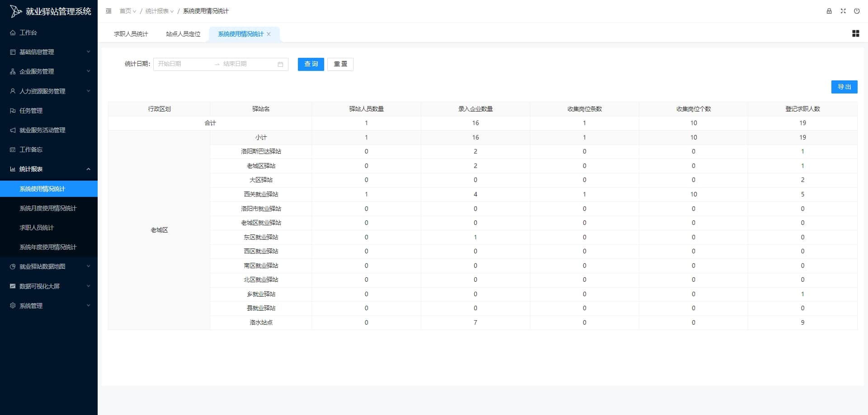Click the 查询 button
Screen dimensions: 868x415
[311, 64]
